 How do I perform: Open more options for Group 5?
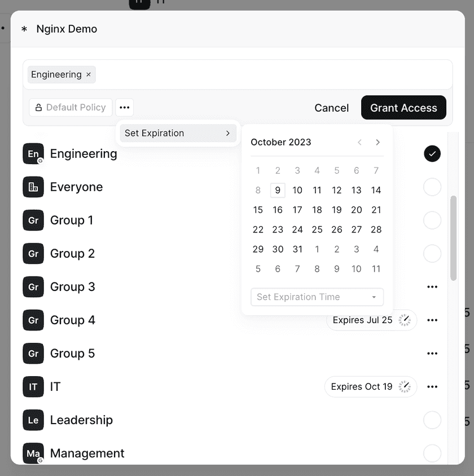(x=432, y=354)
